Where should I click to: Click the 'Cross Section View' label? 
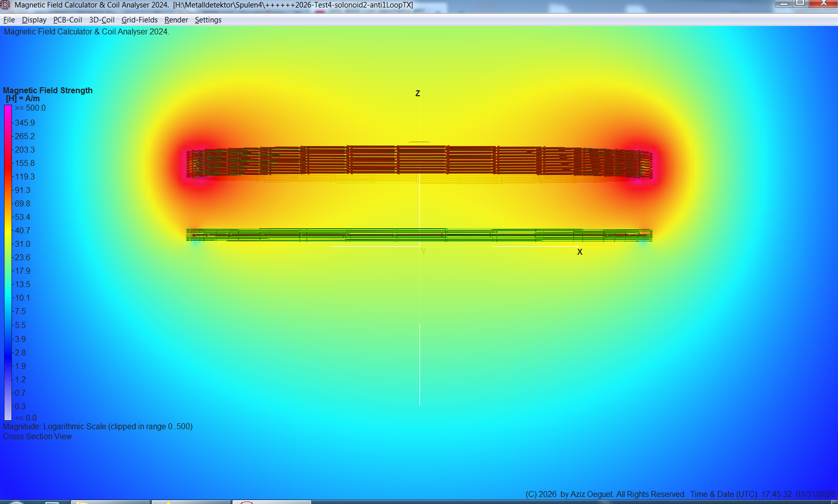click(37, 437)
